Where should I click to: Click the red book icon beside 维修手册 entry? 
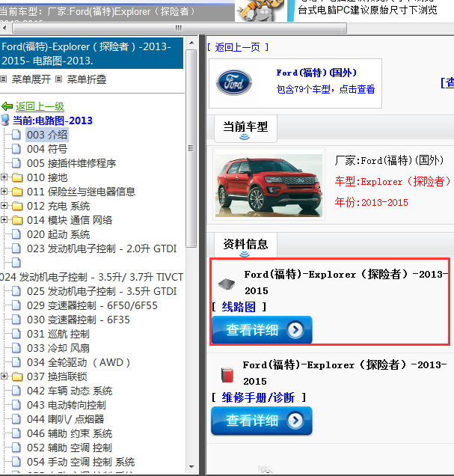(226, 373)
